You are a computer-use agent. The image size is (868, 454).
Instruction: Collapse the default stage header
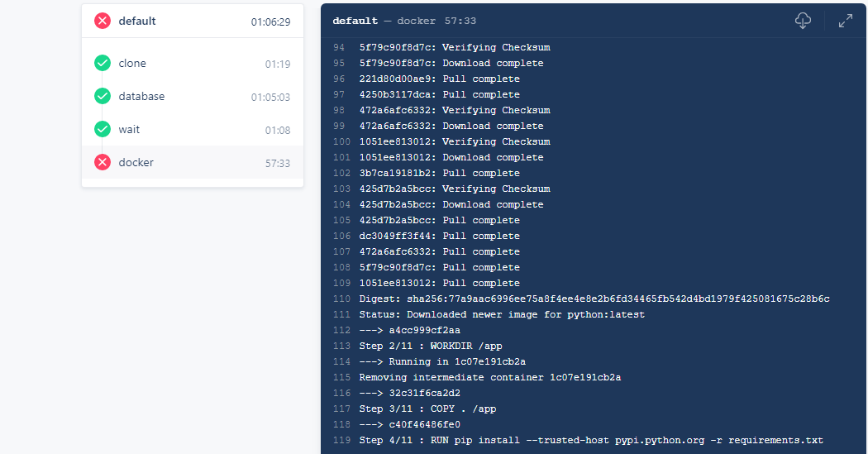[x=193, y=21]
